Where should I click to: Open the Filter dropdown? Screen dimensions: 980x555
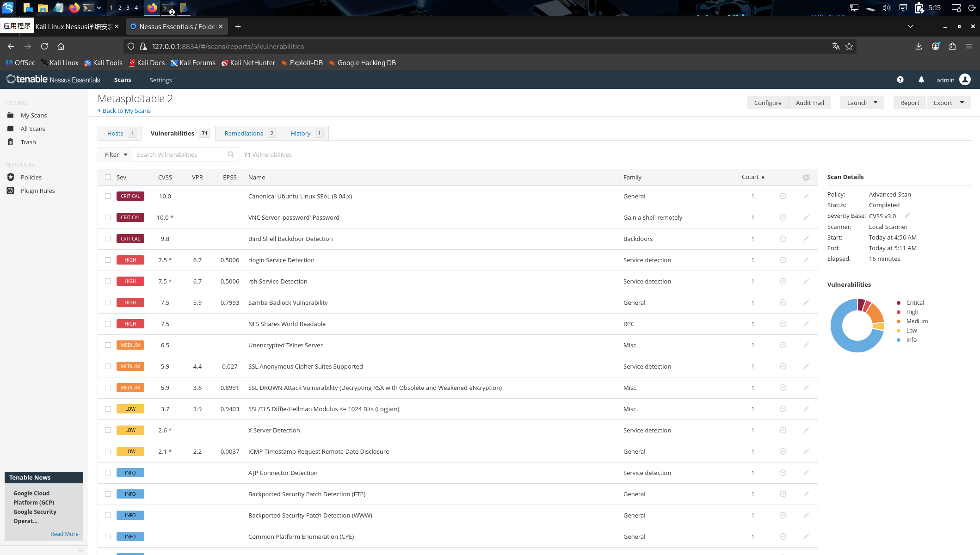(x=115, y=154)
